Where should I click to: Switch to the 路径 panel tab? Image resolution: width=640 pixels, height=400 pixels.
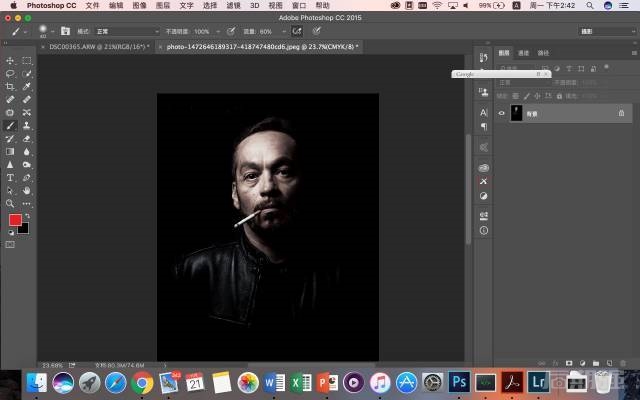(x=543, y=53)
